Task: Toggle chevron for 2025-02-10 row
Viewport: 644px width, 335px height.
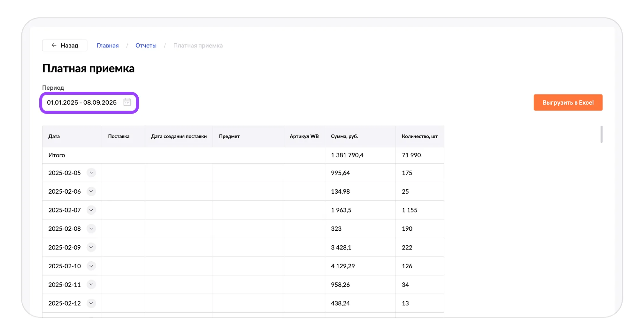Action: pos(91,266)
